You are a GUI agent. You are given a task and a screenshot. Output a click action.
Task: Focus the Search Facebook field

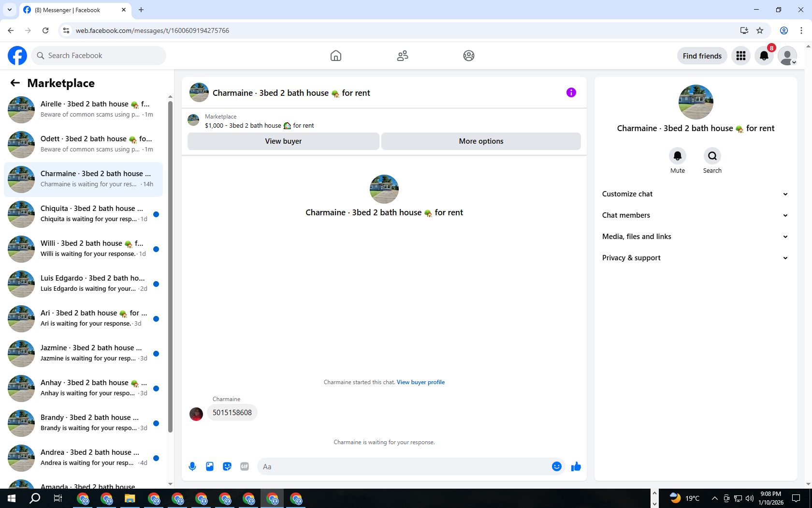tap(99, 56)
